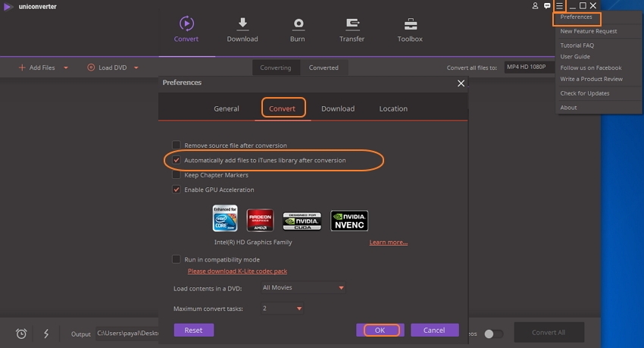
Task: Uncheck Enable GPU Acceleration
Action: coord(177,190)
